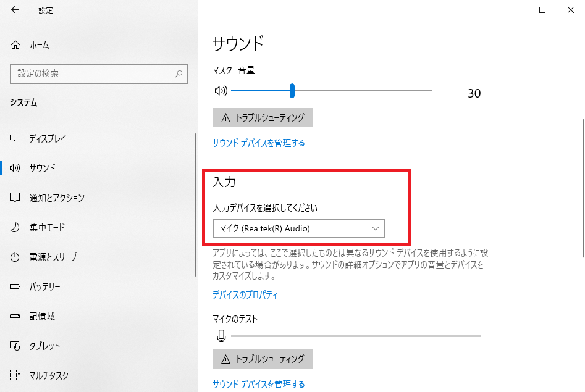Click the Display monitor icon
Viewport: 585px width, 392px height.
tap(15, 138)
